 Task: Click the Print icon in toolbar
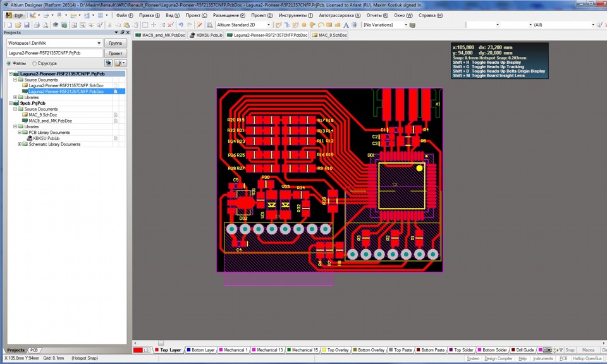click(x=37, y=25)
